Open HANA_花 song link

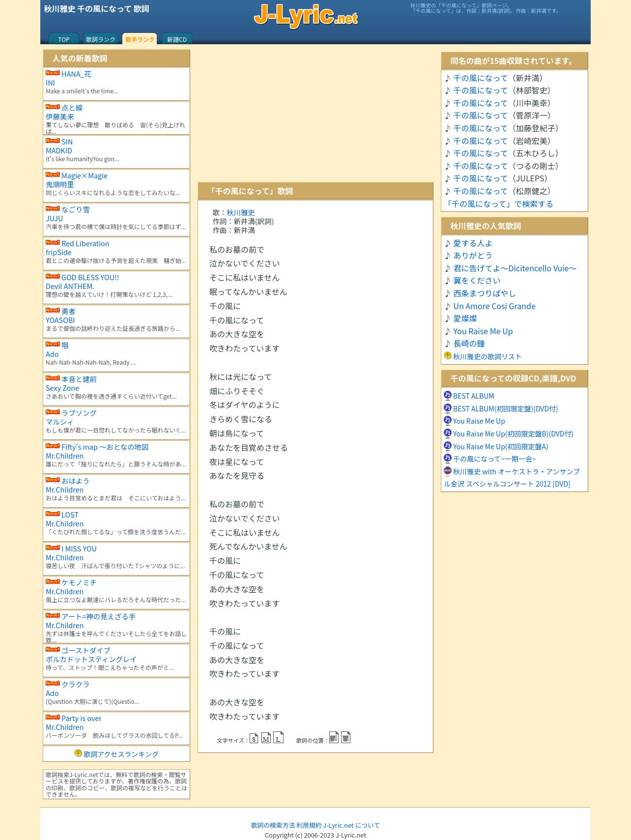(x=76, y=74)
